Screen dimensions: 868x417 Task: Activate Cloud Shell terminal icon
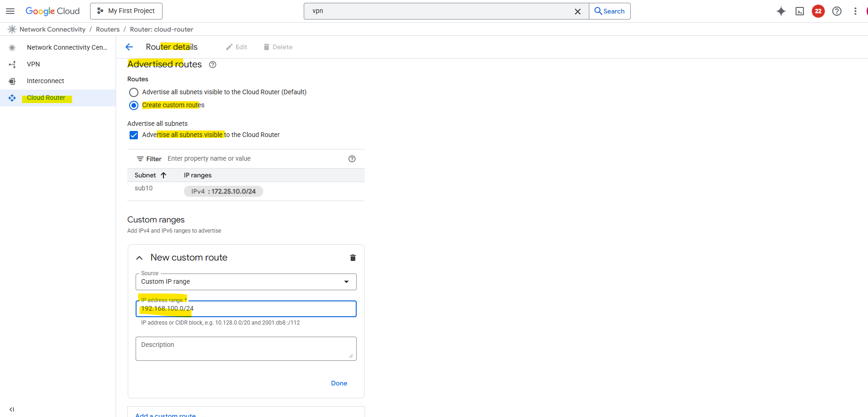click(800, 11)
